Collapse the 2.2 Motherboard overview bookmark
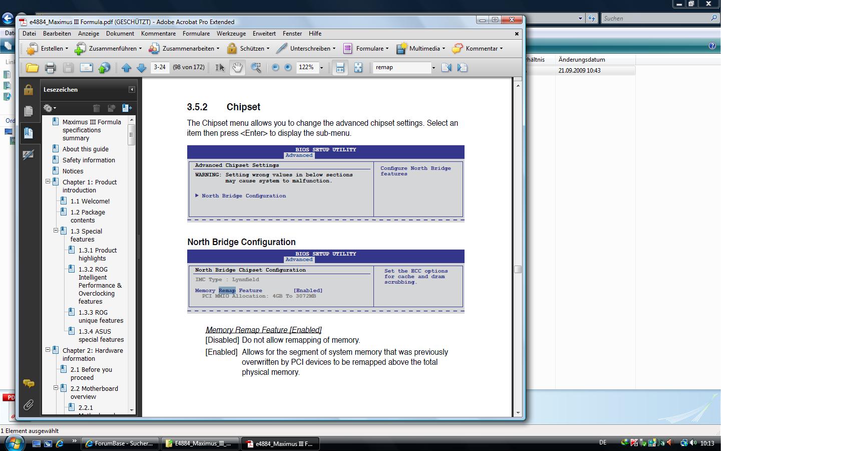868x451 pixels. pyautogui.click(x=56, y=388)
